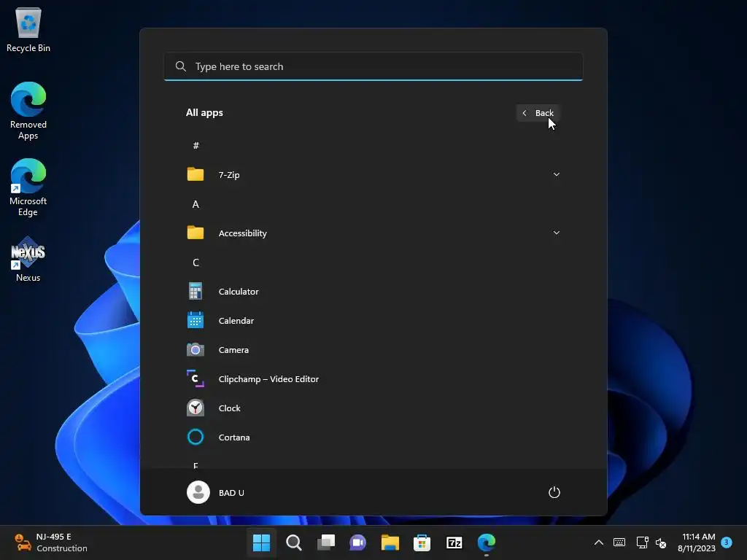The image size is (747, 560).
Task: Open File Explorer from the taskbar
Action: point(390,542)
